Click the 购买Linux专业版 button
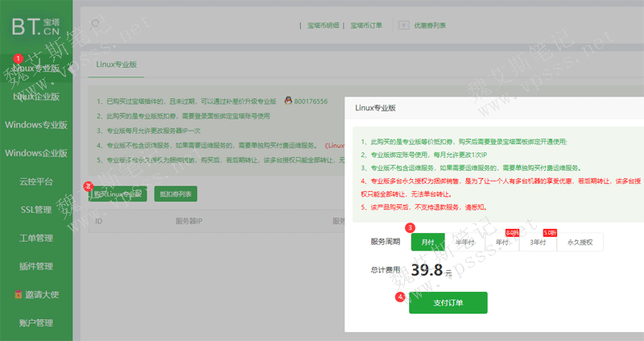The width and height of the screenshot is (644, 341). coord(118,194)
